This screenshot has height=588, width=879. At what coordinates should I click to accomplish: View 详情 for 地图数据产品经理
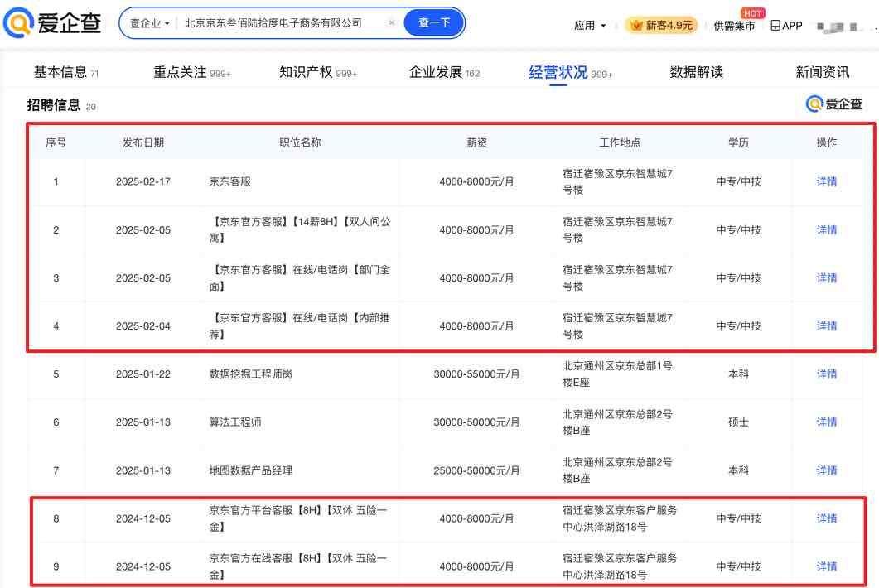(826, 470)
